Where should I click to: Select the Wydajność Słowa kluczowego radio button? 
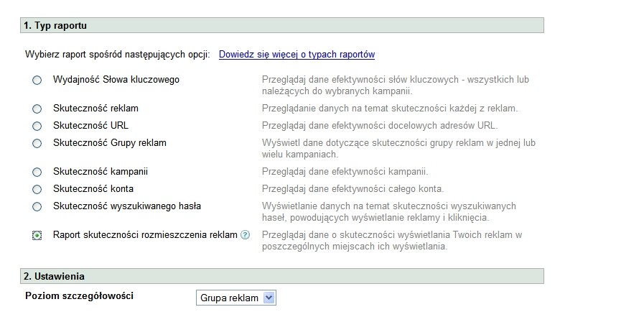pos(37,81)
